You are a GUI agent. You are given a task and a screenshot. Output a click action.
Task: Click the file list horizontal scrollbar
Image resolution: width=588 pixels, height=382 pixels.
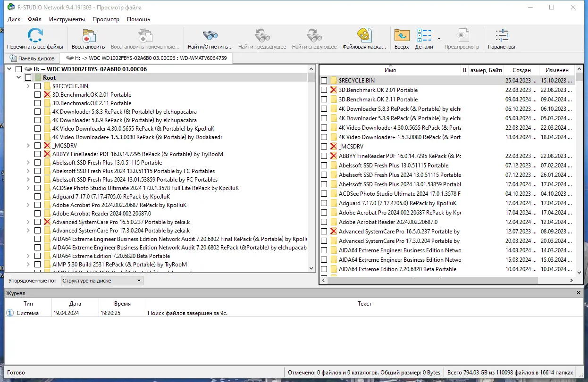(447, 280)
